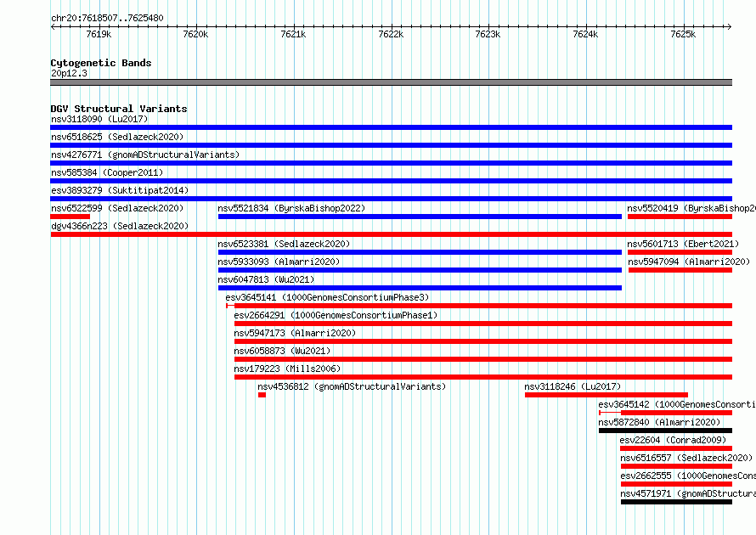Click nsv3118246 (Lu2017) label
Image resolution: width=756 pixels, height=535 pixels.
pyautogui.click(x=573, y=386)
